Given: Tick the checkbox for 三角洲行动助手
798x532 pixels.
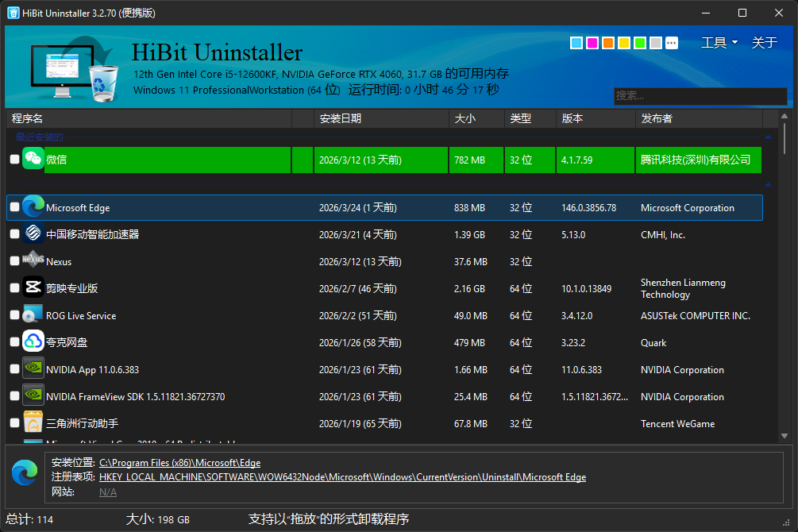Looking at the screenshot, I should [13, 423].
